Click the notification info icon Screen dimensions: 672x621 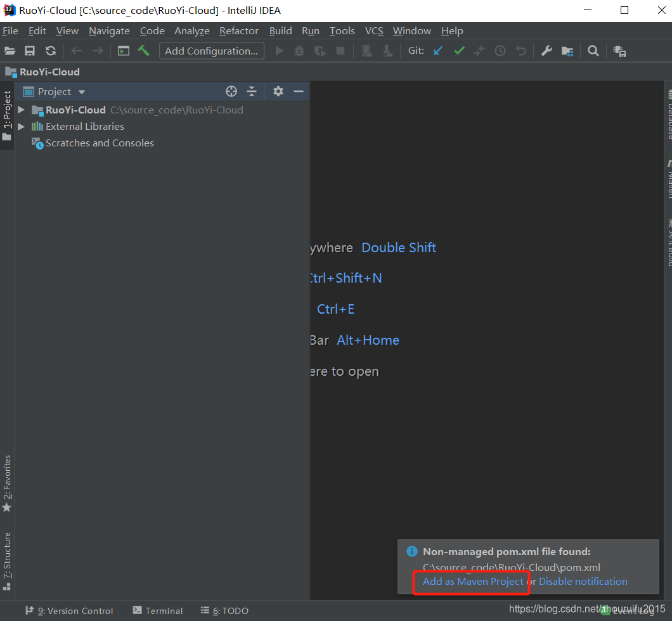pyautogui.click(x=412, y=551)
